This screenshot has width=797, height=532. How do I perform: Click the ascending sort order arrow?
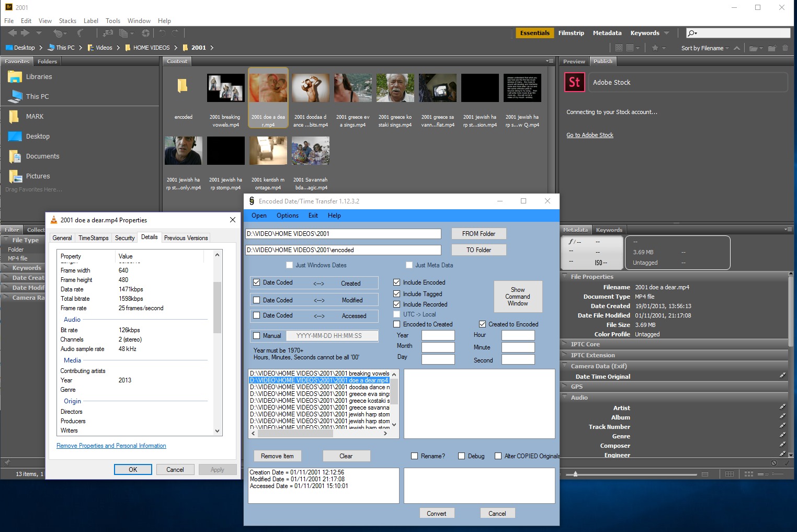737,48
